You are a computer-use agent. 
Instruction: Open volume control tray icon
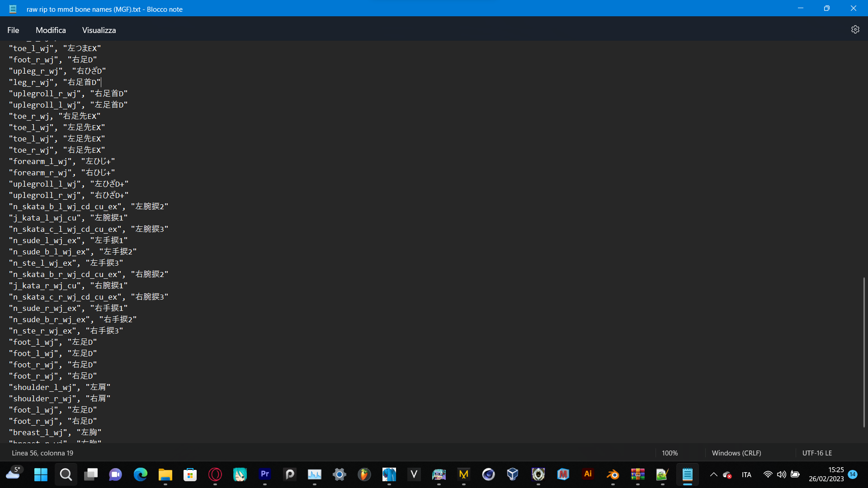point(781,474)
